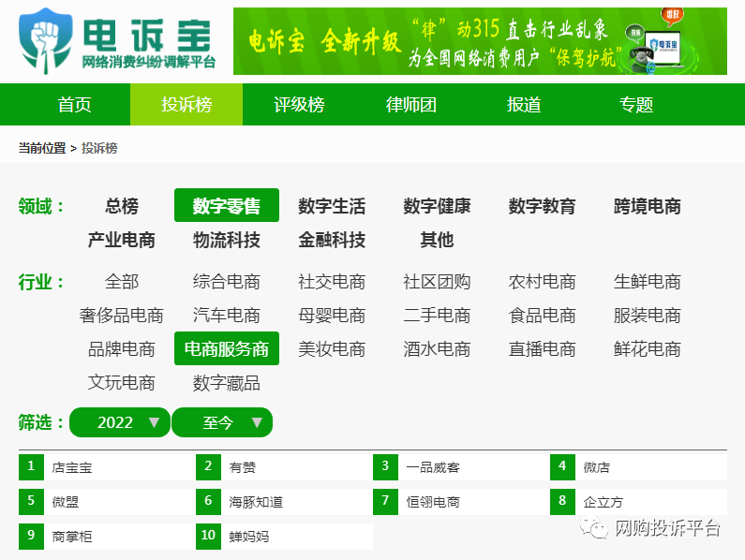Choose 数字生活 domain
The height and width of the screenshot is (560, 745).
332,206
